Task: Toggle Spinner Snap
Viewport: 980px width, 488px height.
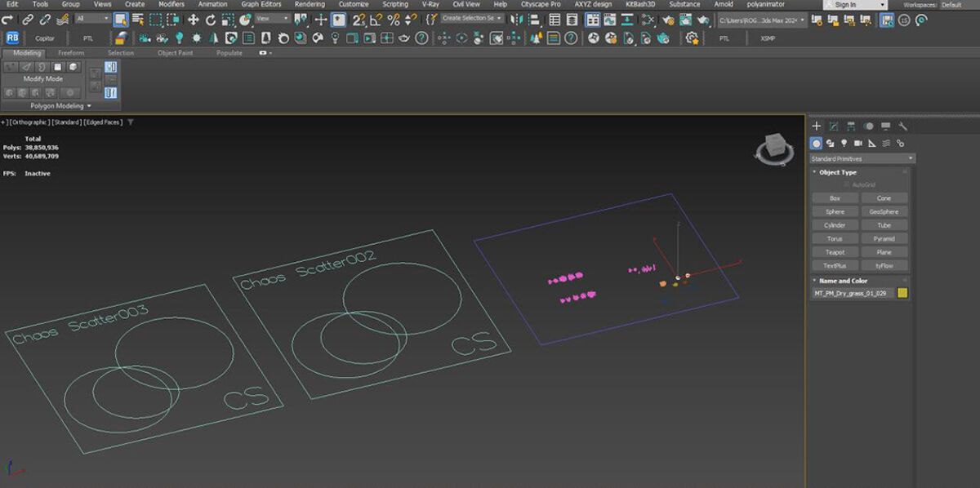Action: click(x=410, y=19)
